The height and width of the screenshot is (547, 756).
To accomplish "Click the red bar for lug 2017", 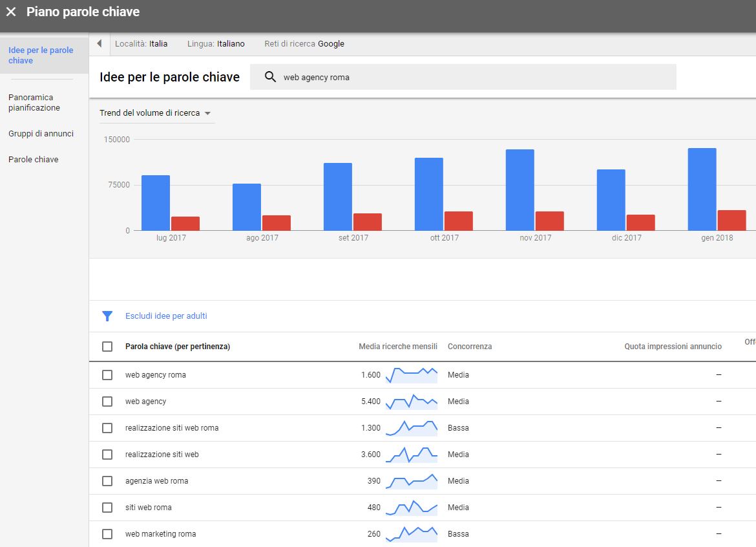I will click(185, 223).
